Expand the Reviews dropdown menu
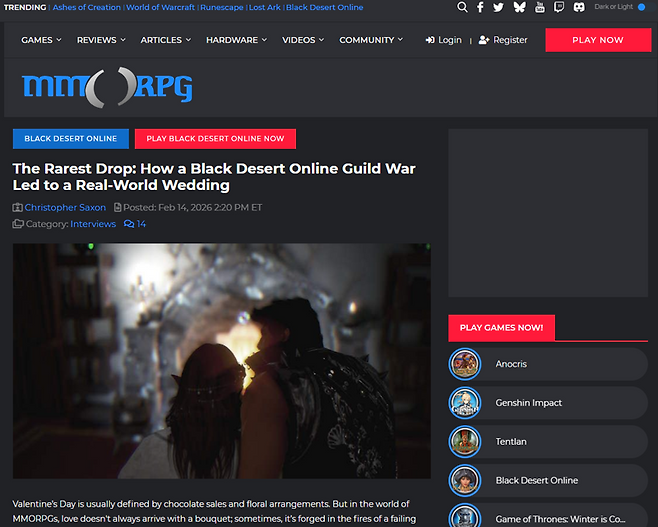 pyautogui.click(x=101, y=40)
